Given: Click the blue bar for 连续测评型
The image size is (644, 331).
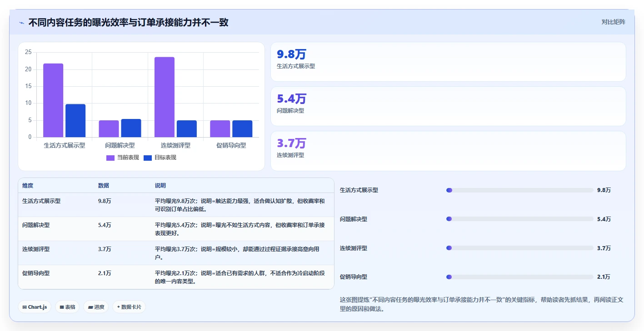Looking at the screenshot, I should pos(187,129).
